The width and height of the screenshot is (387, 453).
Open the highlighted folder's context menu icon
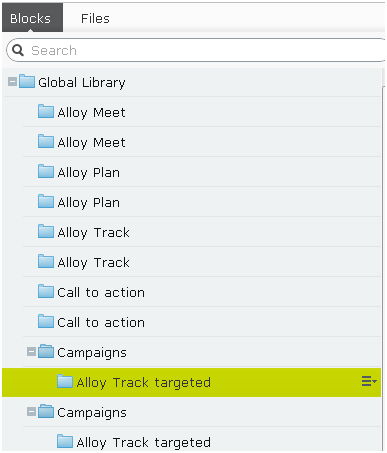[369, 381]
